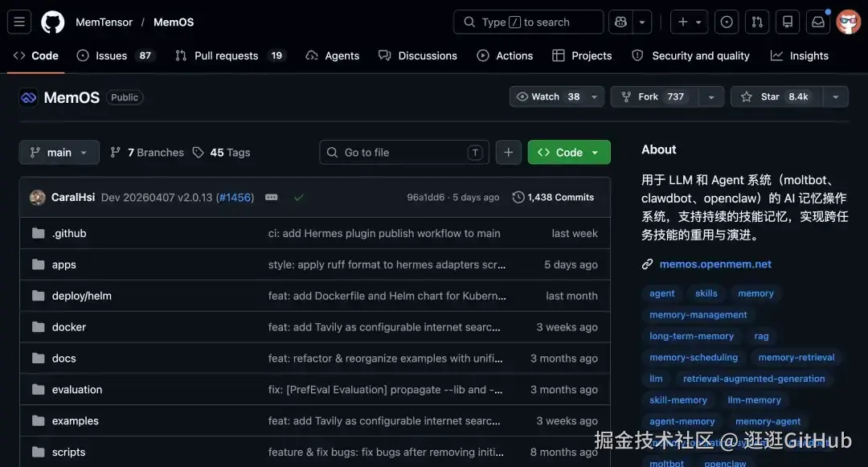Open the apps folder

pyautogui.click(x=64, y=264)
